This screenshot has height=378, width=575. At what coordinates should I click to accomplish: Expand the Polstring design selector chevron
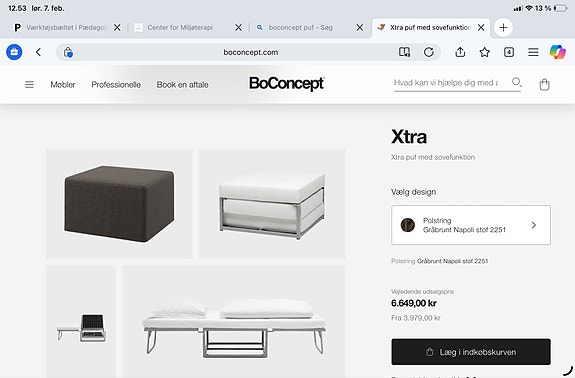534,225
